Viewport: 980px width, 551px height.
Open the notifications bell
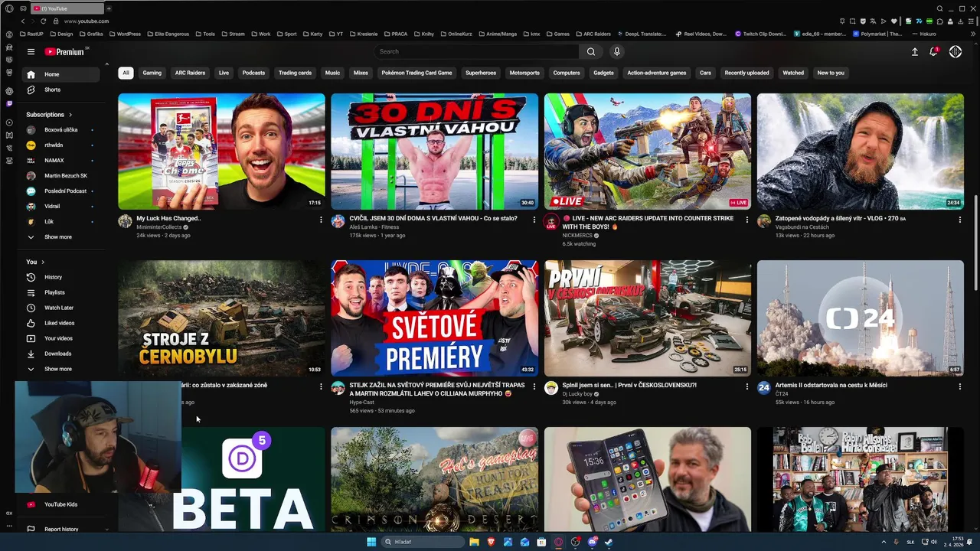pos(933,51)
